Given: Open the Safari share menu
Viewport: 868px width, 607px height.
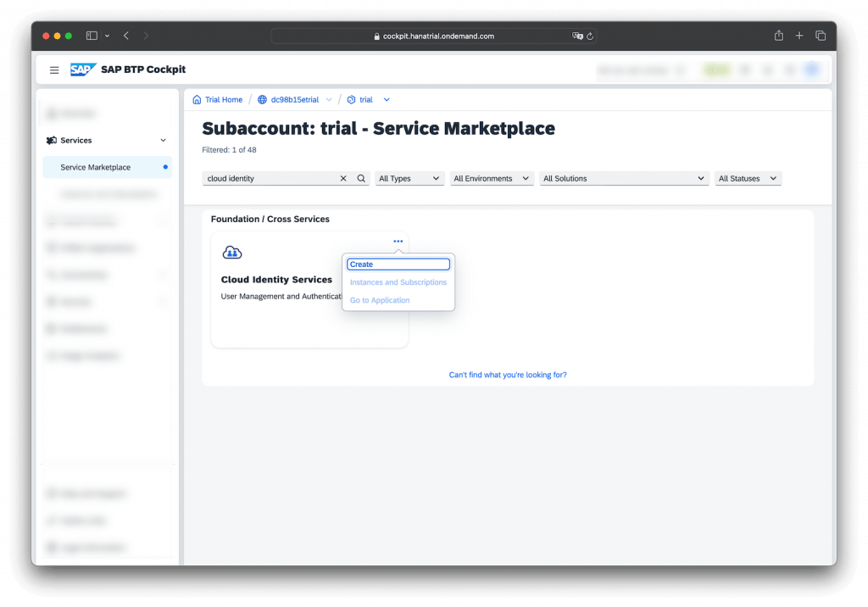Looking at the screenshot, I should pyautogui.click(x=779, y=36).
